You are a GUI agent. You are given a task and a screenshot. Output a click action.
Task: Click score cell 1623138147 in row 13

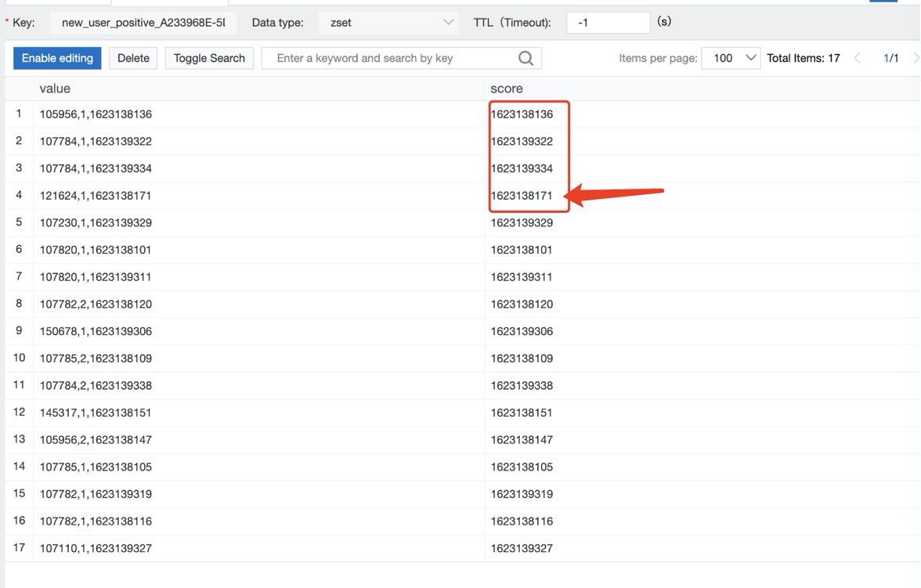pos(522,439)
